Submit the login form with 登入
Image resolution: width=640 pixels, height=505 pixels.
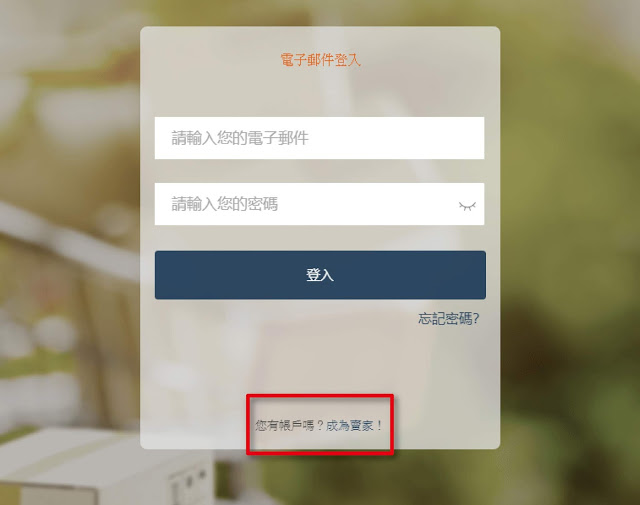320,275
